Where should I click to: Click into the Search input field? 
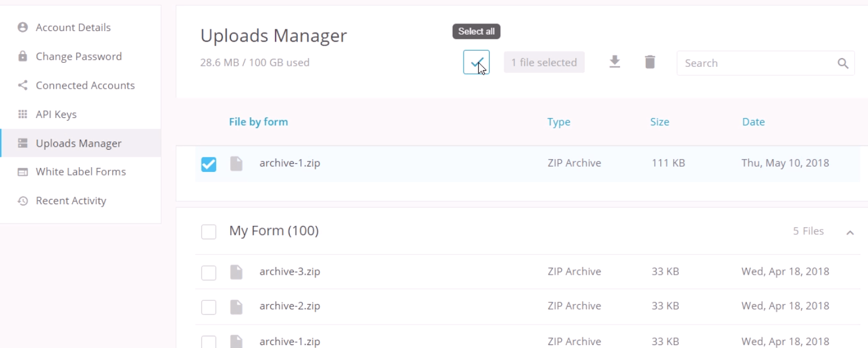pyautogui.click(x=755, y=63)
